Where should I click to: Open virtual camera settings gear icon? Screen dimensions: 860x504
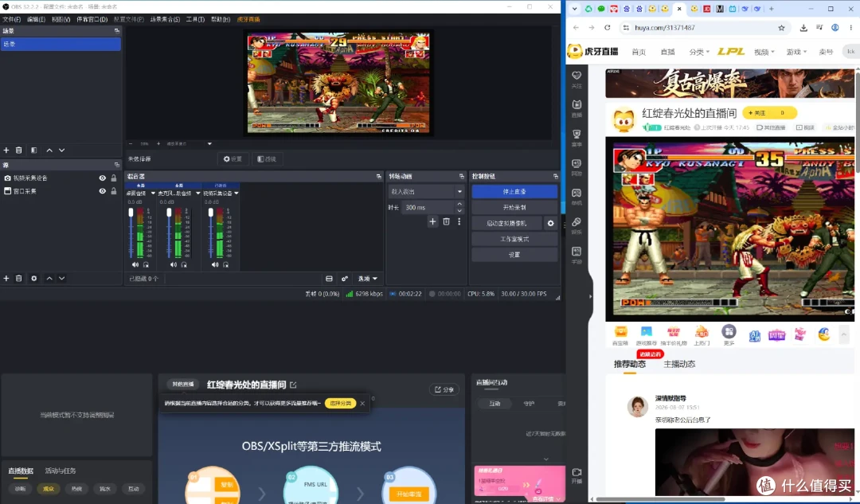point(551,223)
